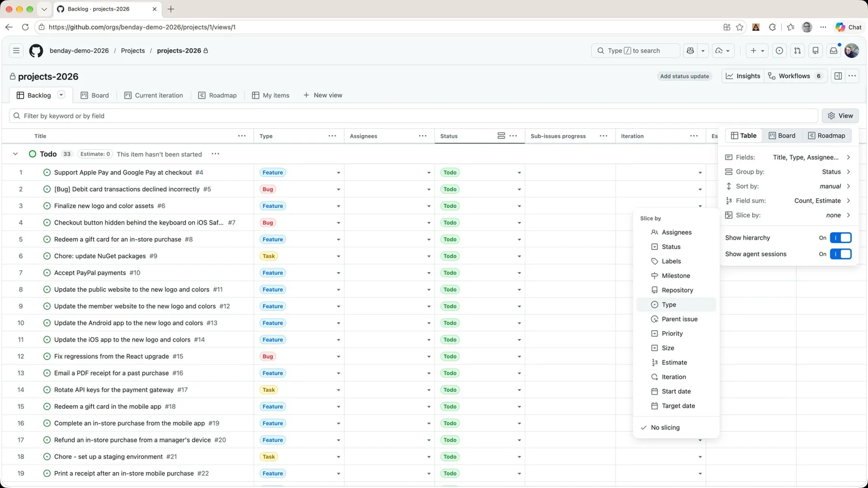This screenshot has height=488, width=868.
Task: Collapse the Todo group chevron
Action: click(x=15, y=154)
